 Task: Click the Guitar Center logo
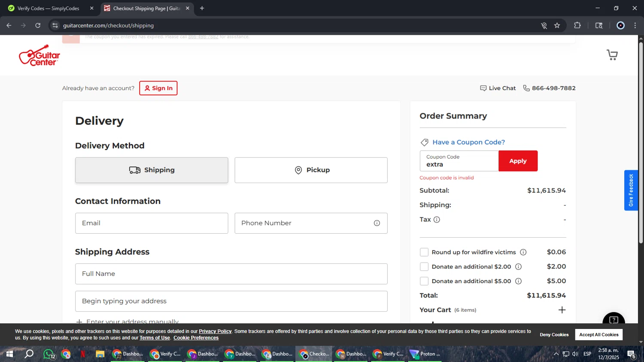coord(39,55)
